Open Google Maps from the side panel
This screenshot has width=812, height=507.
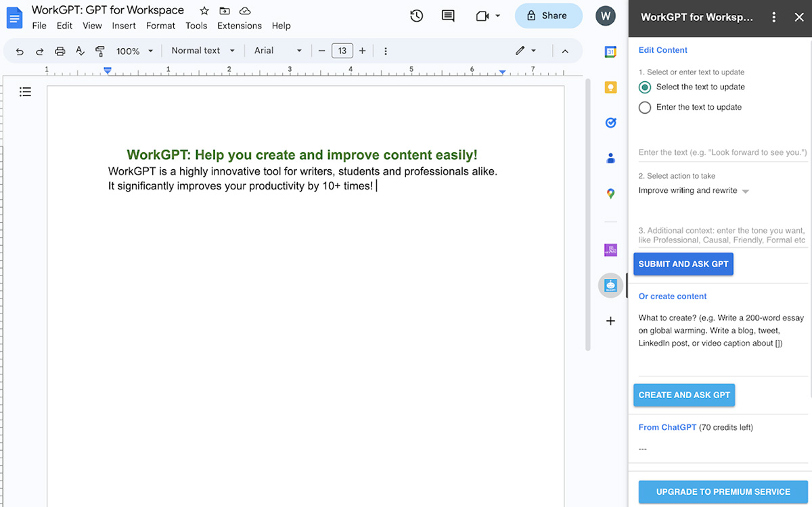coord(611,194)
